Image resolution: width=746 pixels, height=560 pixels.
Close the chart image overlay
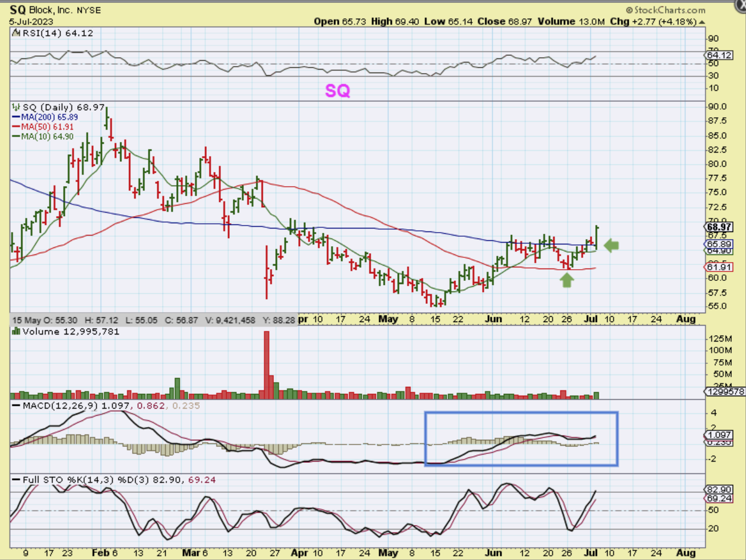point(740,5)
